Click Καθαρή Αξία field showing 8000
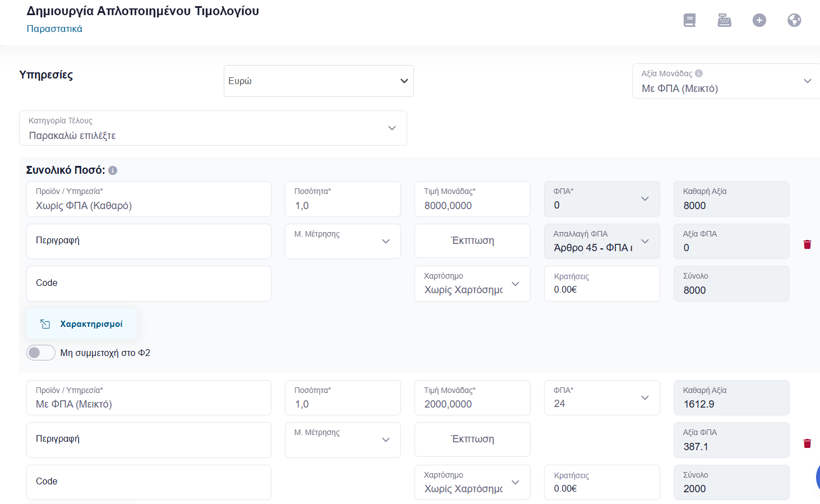Image resolution: width=820 pixels, height=504 pixels. pos(731,199)
